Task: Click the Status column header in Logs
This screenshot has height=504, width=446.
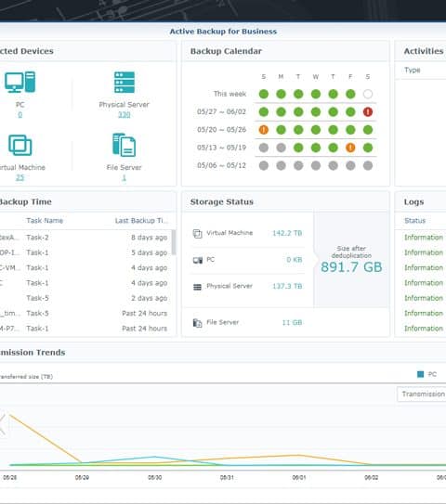Action: click(414, 221)
